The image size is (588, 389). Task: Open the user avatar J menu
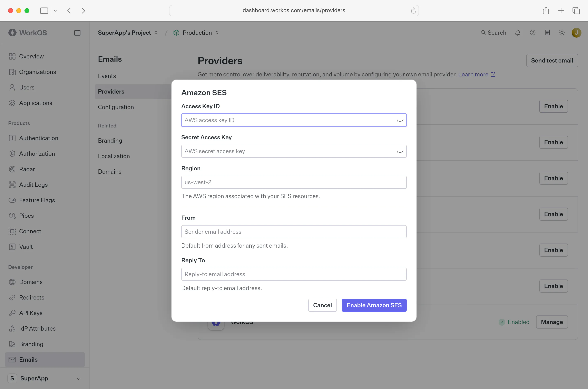(x=576, y=33)
